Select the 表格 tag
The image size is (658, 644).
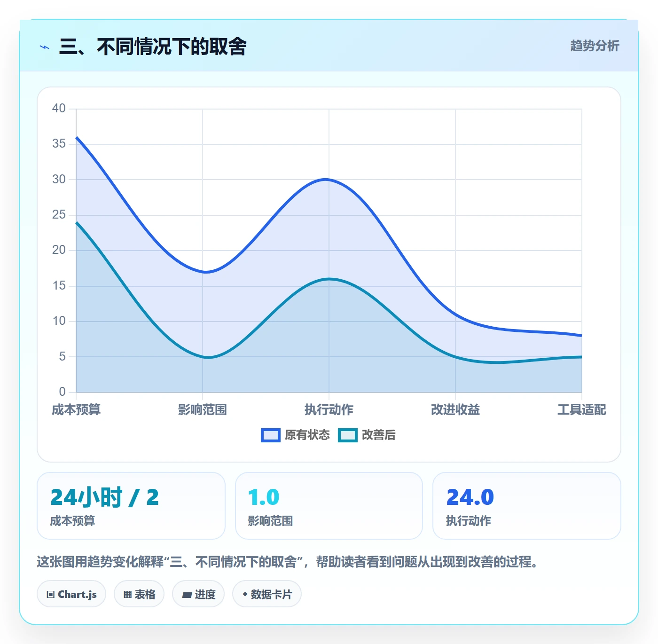point(139,594)
